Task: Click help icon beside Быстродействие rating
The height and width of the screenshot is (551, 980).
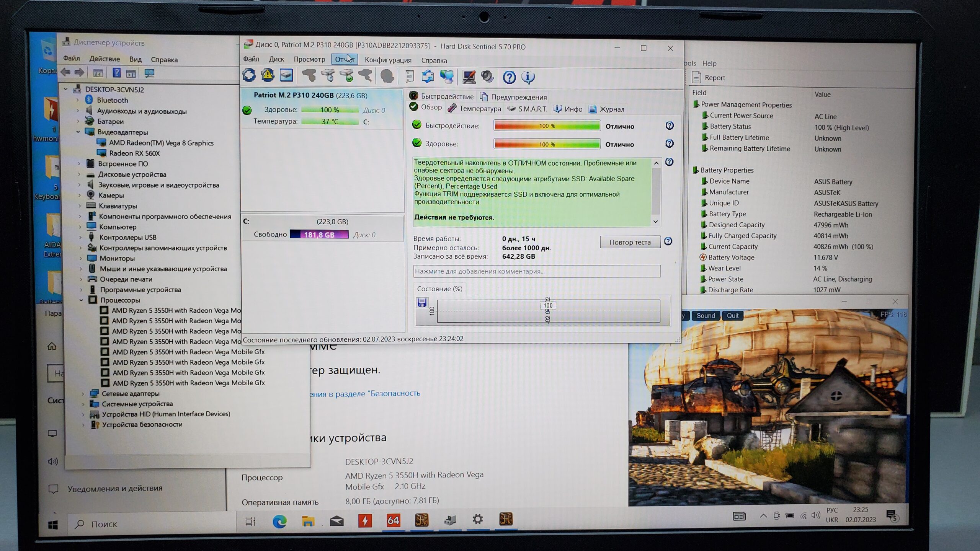Action: pyautogui.click(x=669, y=126)
